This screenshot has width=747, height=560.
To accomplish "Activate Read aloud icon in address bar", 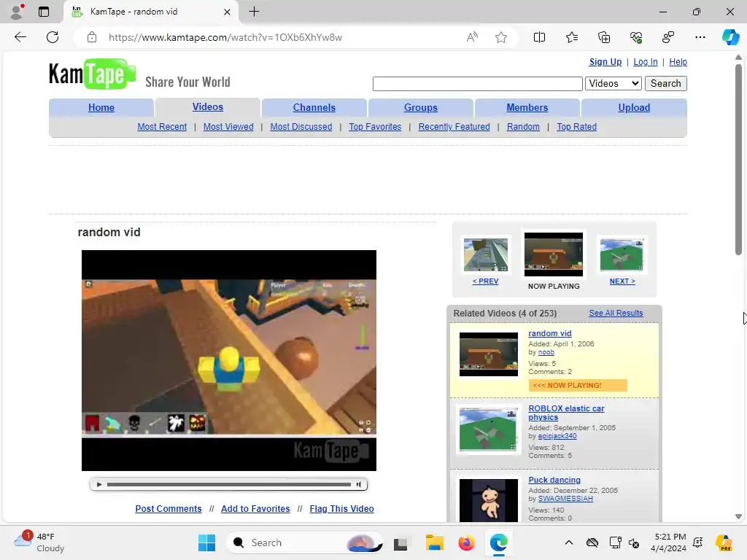I will click(472, 37).
